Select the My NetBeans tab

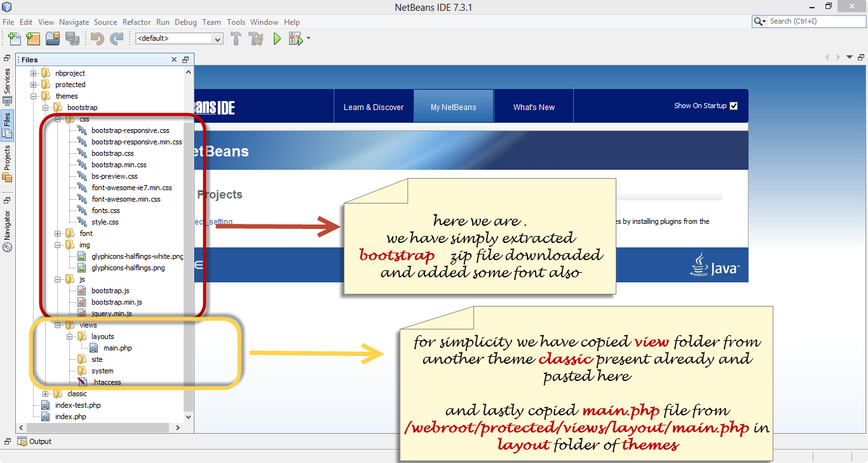coord(454,107)
